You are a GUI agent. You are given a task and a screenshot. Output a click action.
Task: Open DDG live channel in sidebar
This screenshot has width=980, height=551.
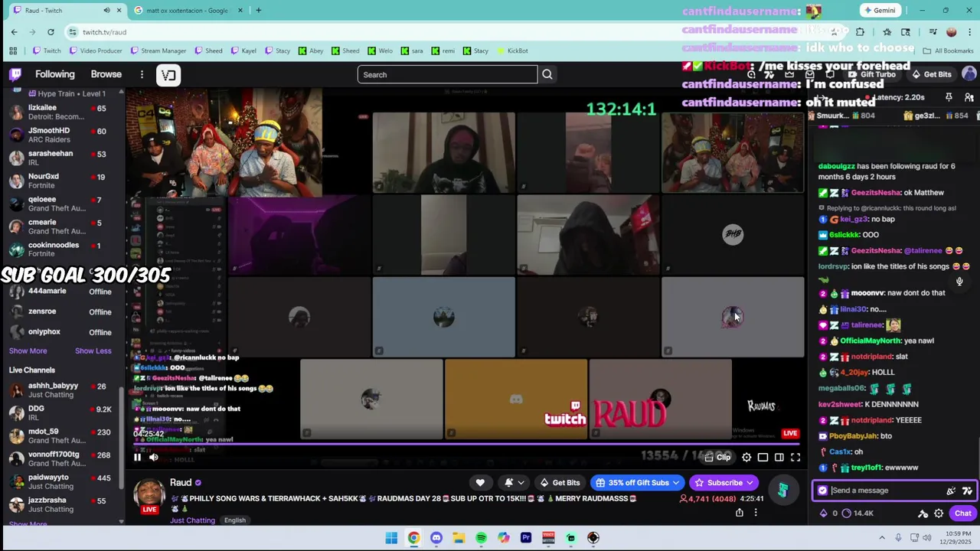[65, 413]
